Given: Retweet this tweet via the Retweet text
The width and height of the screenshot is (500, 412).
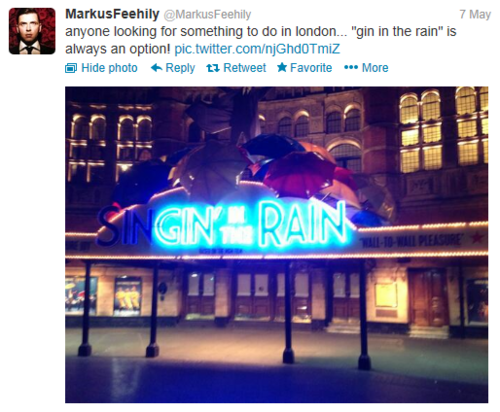Looking at the screenshot, I should 245,68.
